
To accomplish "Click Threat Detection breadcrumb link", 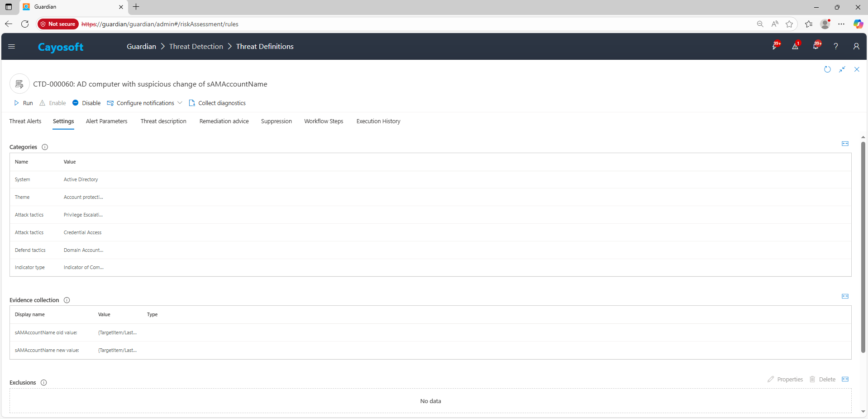I will [x=196, y=47].
